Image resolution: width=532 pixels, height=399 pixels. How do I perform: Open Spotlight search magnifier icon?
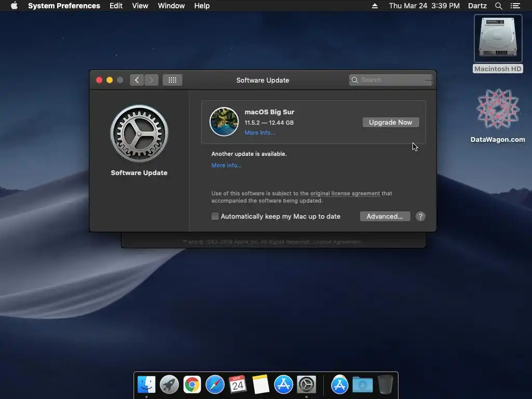[498, 6]
